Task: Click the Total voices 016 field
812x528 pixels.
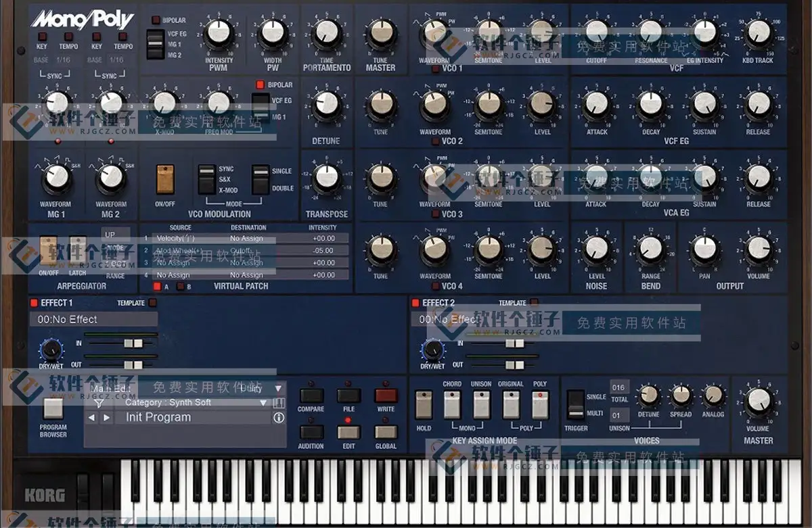Action: pyautogui.click(x=619, y=387)
